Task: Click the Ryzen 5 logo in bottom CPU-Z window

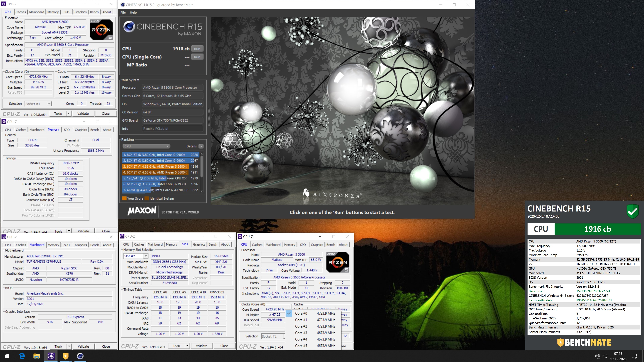Action: [337, 262]
